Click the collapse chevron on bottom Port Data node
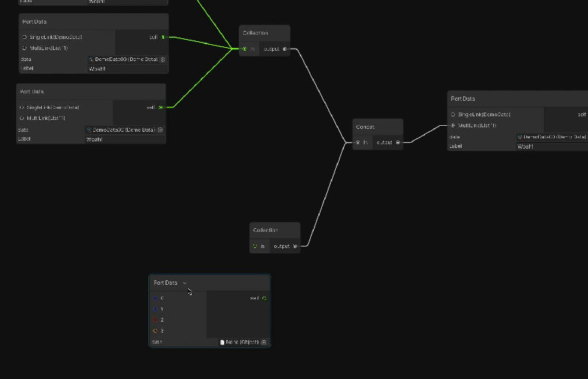The height and width of the screenshot is (379, 588). (x=184, y=283)
